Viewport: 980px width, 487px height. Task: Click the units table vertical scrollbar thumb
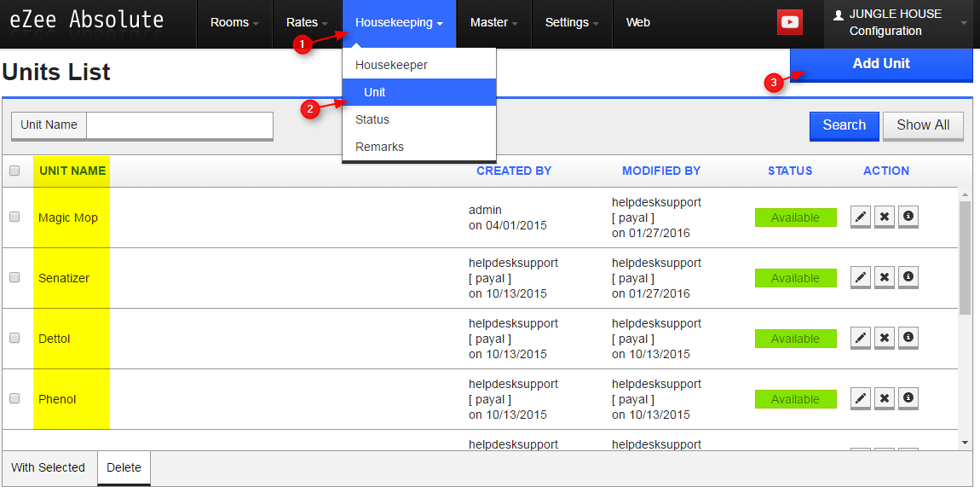965,257
